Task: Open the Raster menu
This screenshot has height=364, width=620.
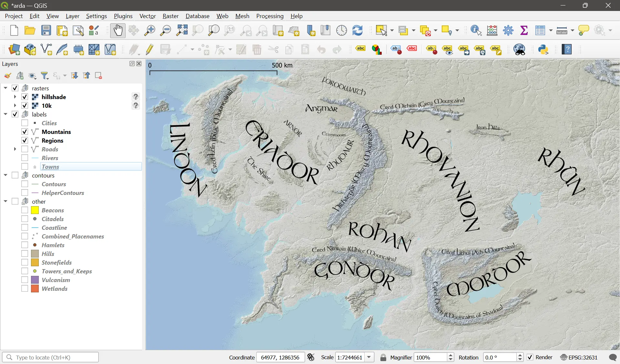Action: [x=170, y=16]
